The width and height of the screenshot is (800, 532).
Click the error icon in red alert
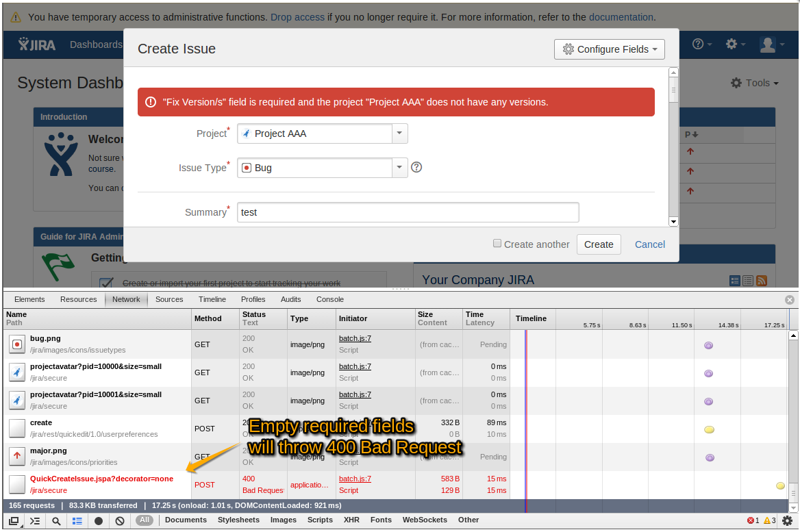tap(151, 102)
